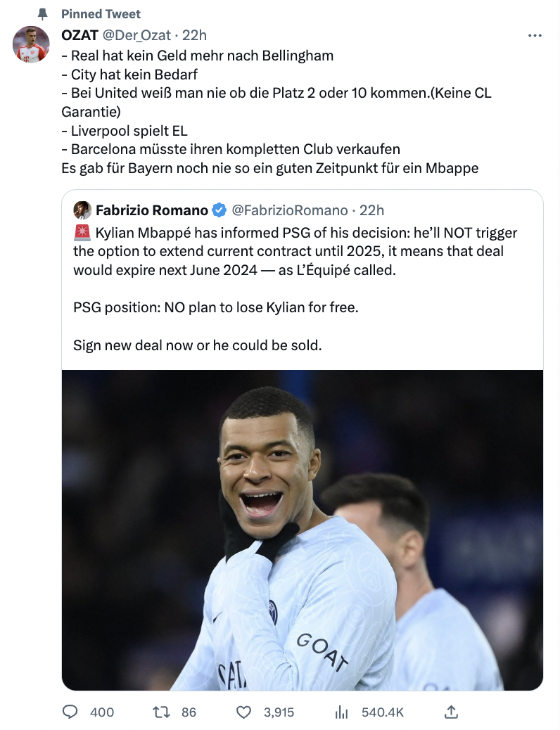This screenshot has width=560, height=730.
Task: Open tweet analytics via the views icon
Action: click(x=341, y=712)
